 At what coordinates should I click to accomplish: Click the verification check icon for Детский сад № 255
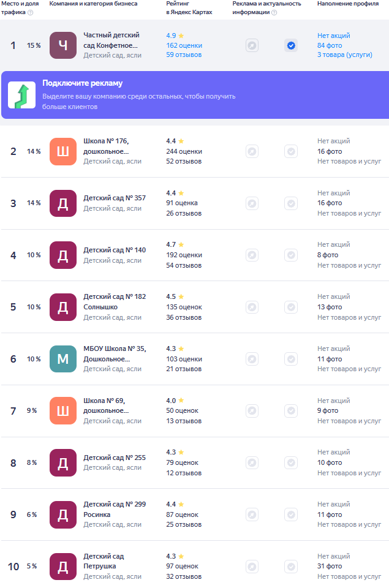coord(291,463)
